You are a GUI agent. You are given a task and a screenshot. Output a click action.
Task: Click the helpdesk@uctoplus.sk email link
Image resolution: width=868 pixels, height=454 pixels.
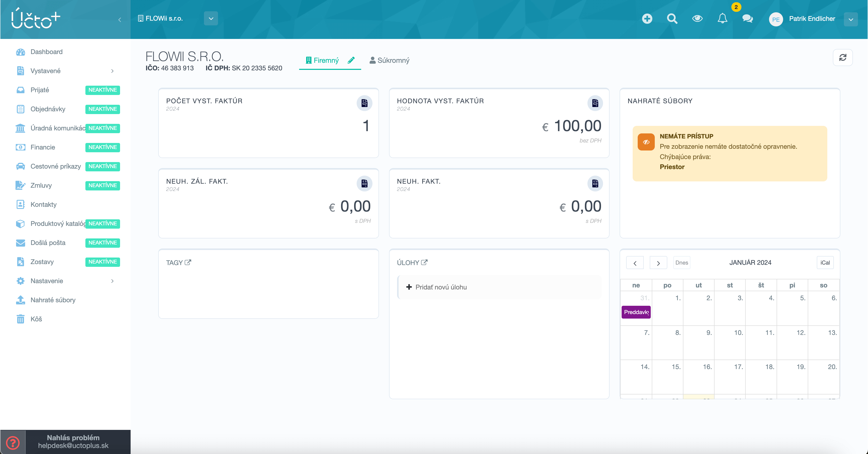pos(73,445)
